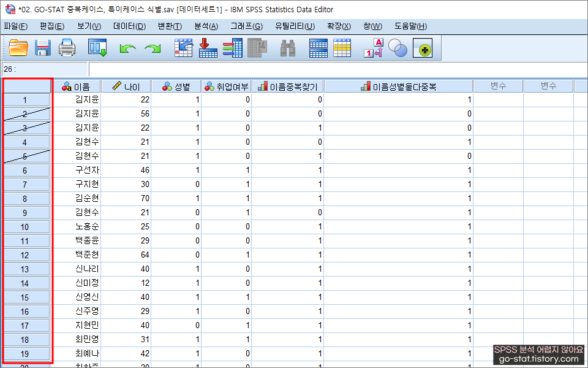
Task: Save the dataset with the floppy icon
Action: (43, 48)
